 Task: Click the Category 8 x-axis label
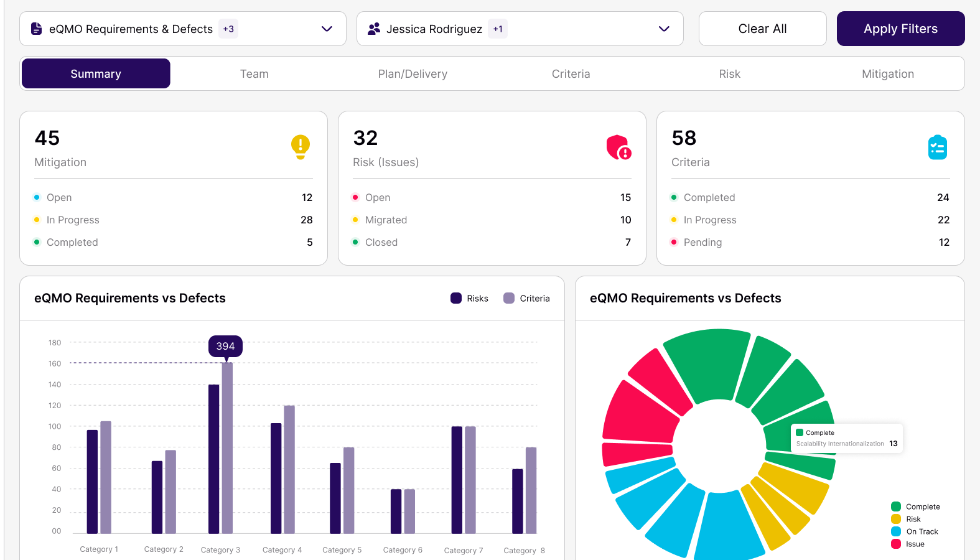pyautogui.click(x=524, y=551)
